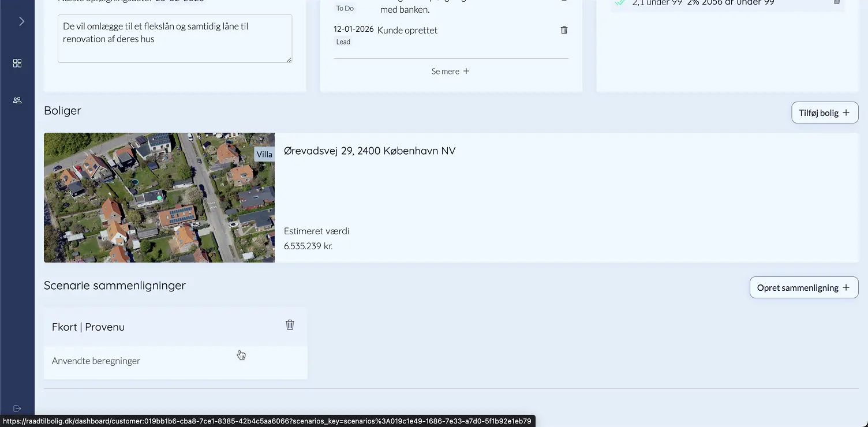This screenshot has width=868, height=427.
Task: Click the 'Villa' badge on property image
Action: pyautogui.click(x=264, y=154)
